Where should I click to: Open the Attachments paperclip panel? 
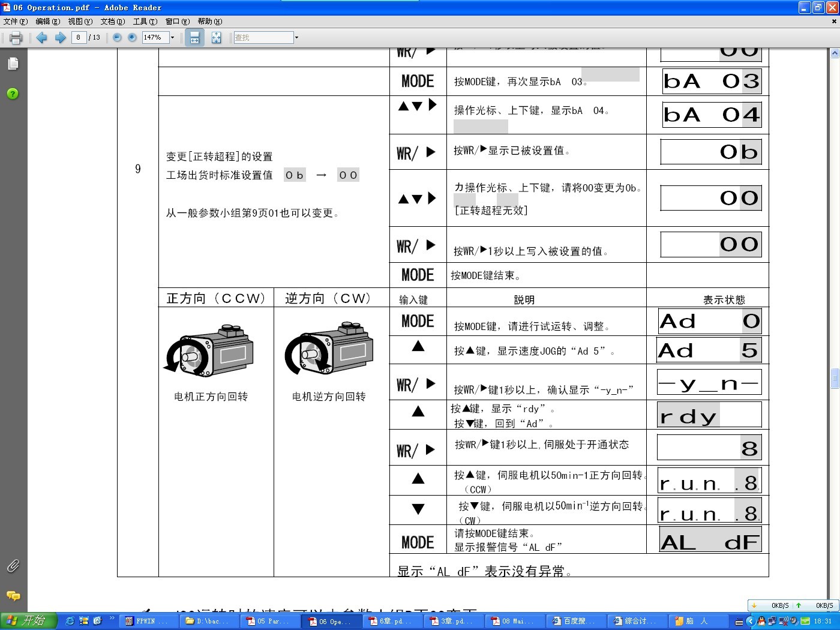13,566
